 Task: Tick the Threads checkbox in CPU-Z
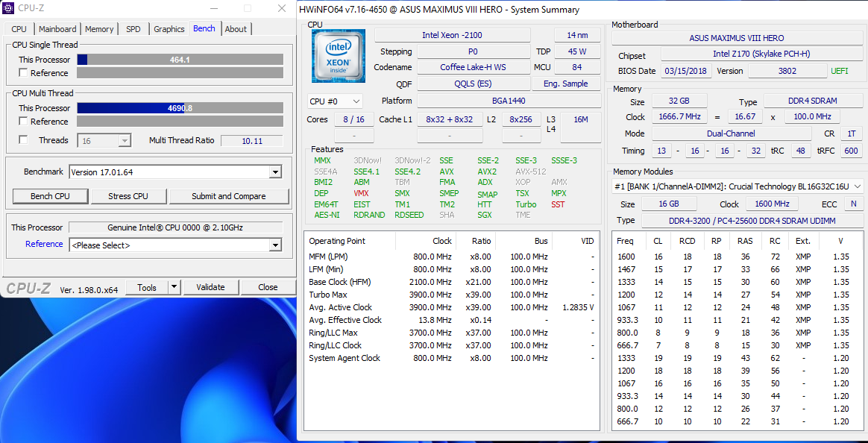coord(23,140)
